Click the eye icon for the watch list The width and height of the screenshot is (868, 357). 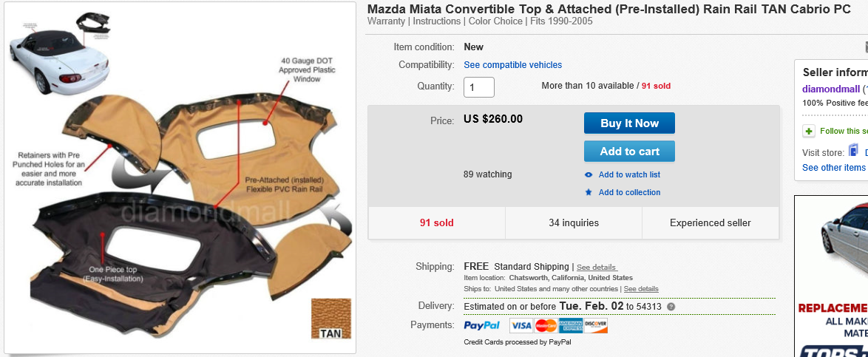tap(589, 175)
